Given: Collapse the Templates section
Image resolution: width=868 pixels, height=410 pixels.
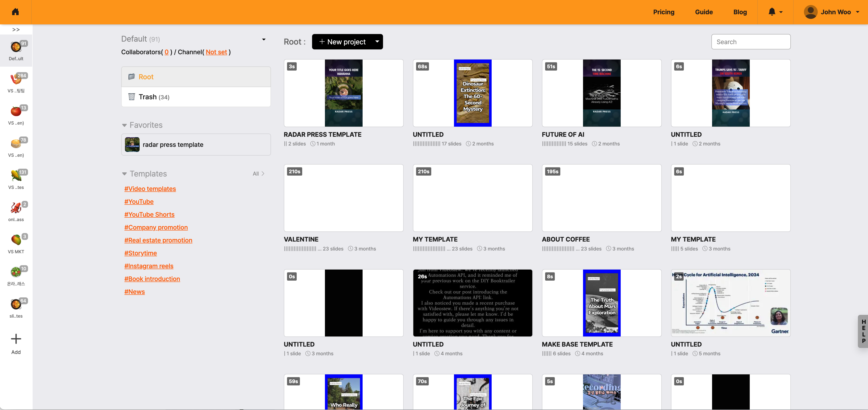Looking at the screenshot, I should (124, 174).
